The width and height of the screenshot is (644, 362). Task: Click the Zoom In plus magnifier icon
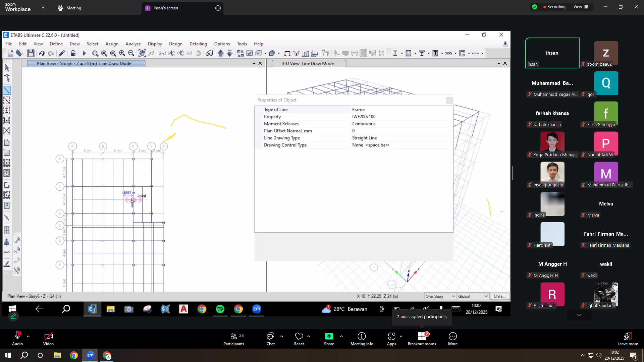pyautogui.click(x=122, y=53)
